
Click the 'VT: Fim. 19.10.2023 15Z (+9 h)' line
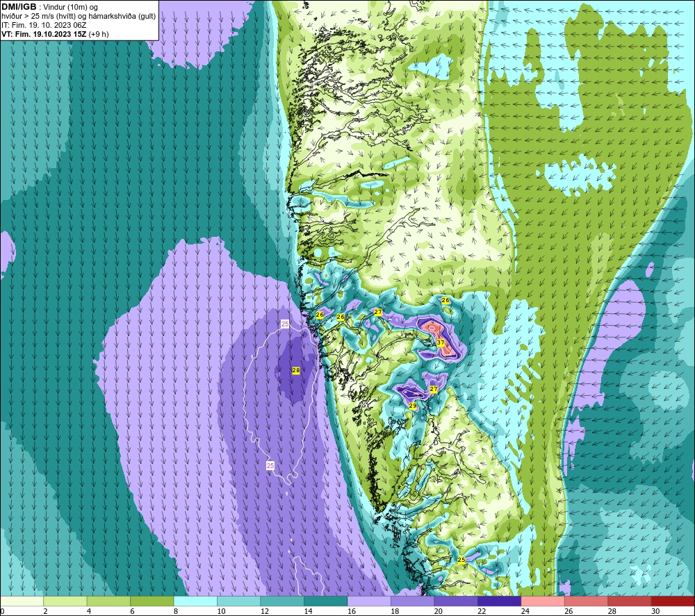(x=55, y=34)
